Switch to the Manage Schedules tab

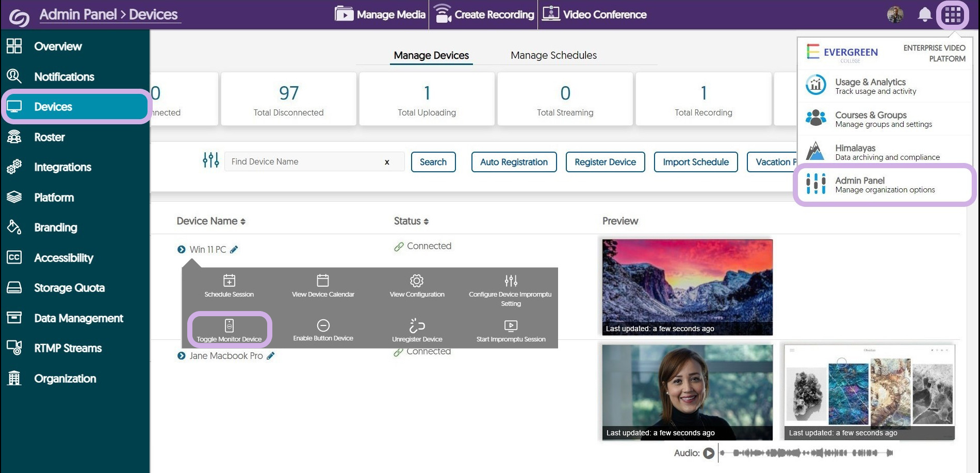(x=553, y=55)
